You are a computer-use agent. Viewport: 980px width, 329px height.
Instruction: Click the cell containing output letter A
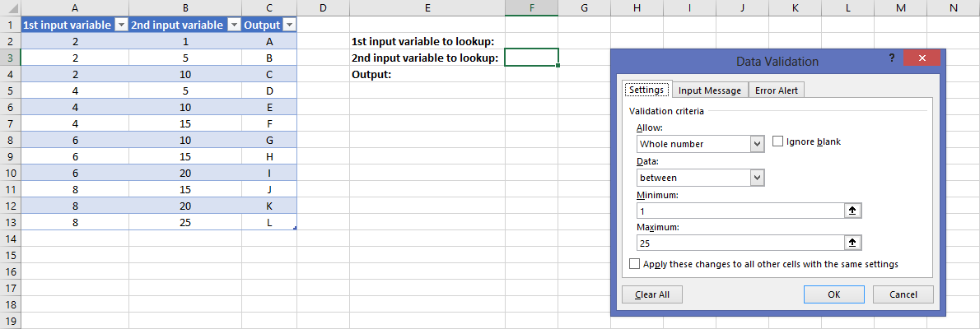269,41
